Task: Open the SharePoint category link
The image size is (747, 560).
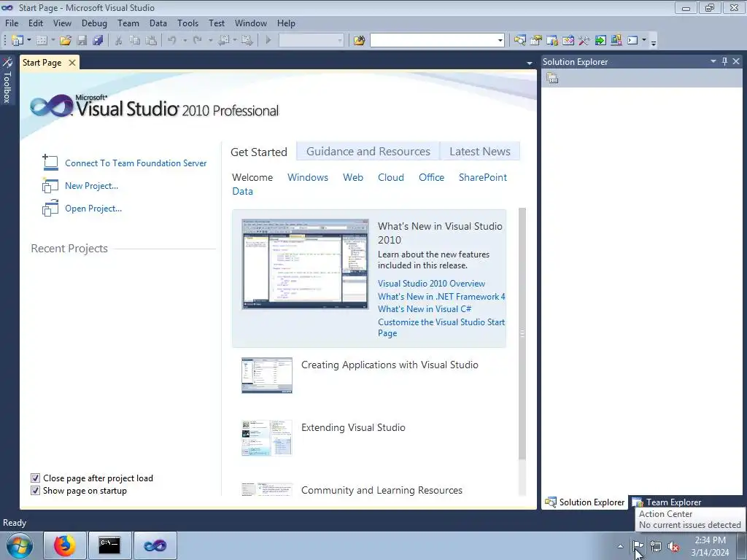Action: point(483,177)
